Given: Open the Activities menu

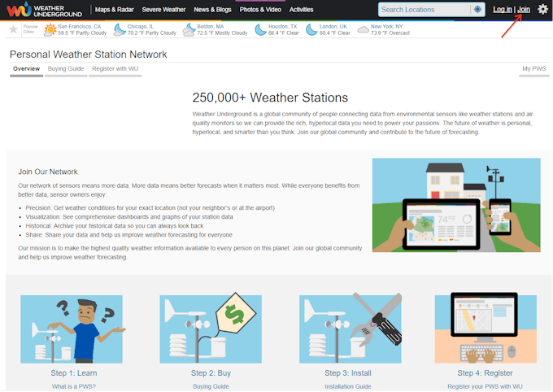Looking at the screenshot, I should tap(301, 10).
